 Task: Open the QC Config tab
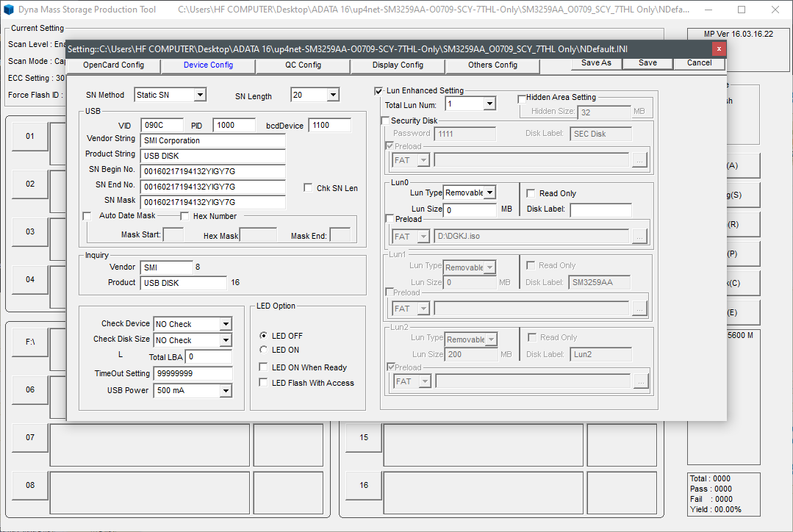303,65
